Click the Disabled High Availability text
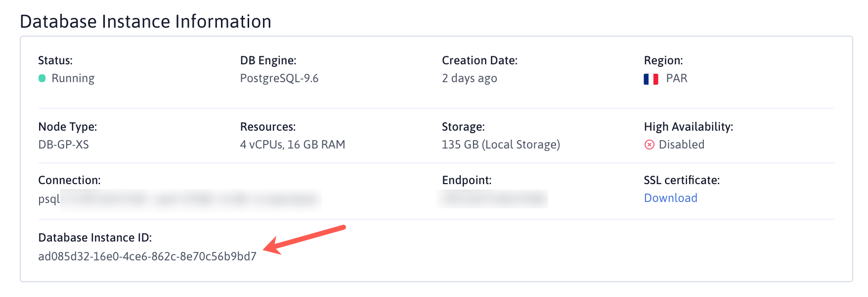 (x=681, y=145)
